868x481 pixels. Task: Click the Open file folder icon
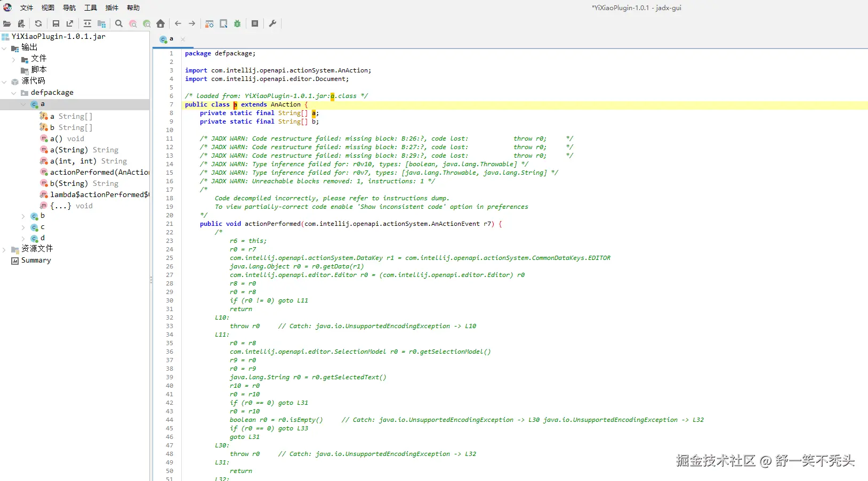point(7,23)
